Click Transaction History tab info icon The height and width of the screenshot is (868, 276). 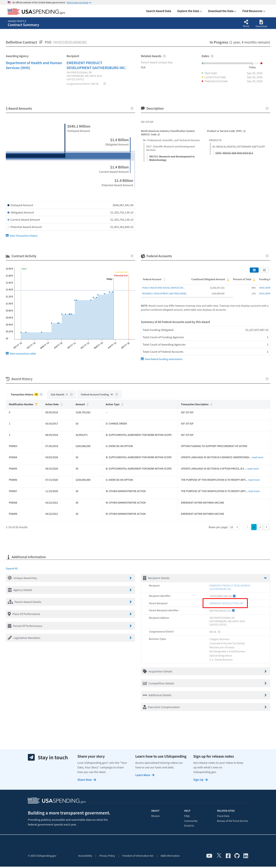41,395
